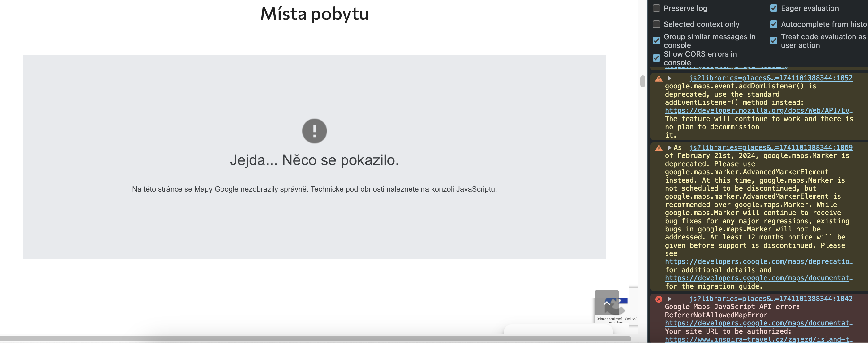Toggle Autocomplete from history checkbox
Screen dimensions: 868x343
[x=773, y=24]
